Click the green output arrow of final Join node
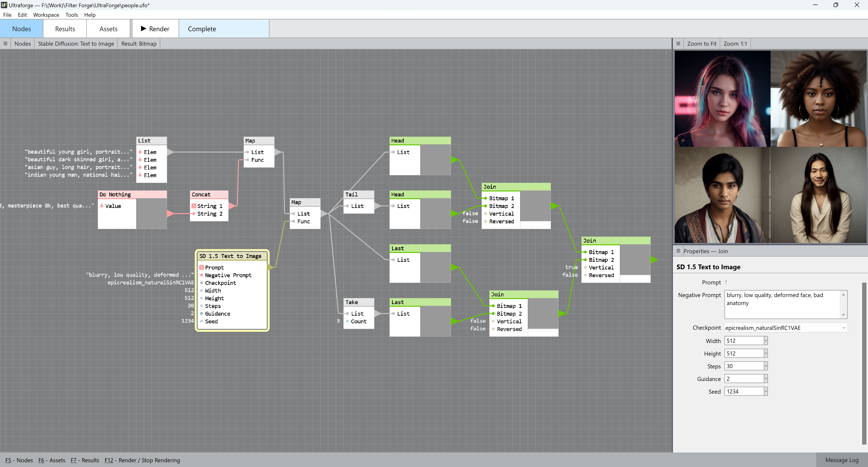The width and height of the screenshot is (868, 467). tap(654, 260)
